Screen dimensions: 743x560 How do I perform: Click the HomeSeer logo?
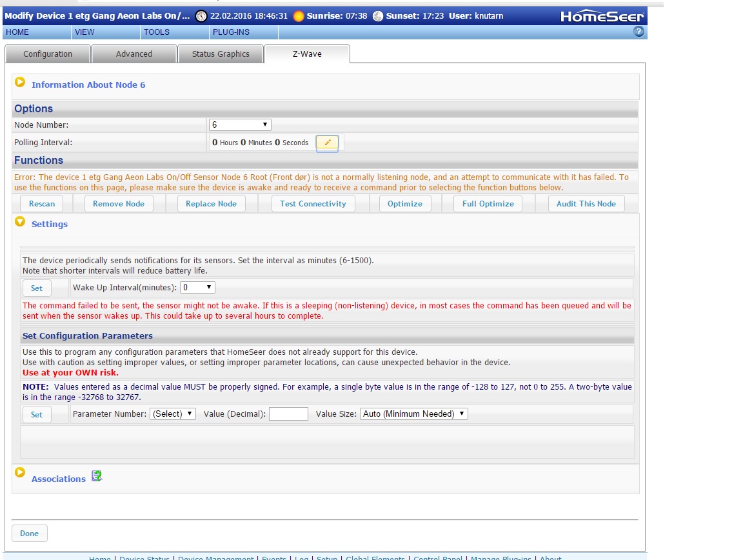tap(602, 16)
